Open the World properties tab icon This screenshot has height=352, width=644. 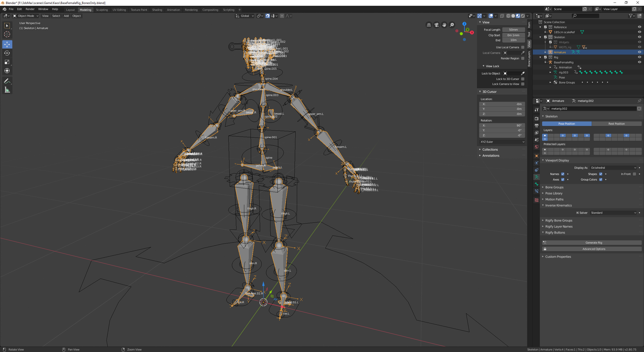(x=536, y=147)
